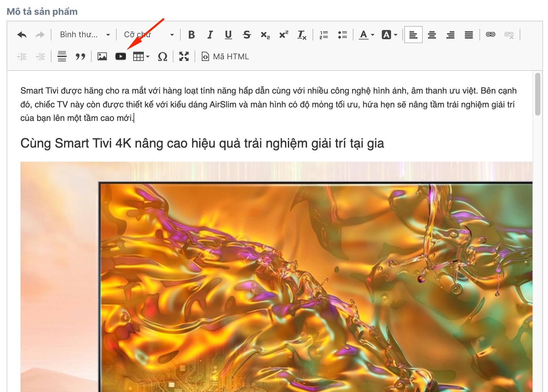Screen dimensions: 548x392
Task: Open the special characters Omega tool
Action: pos(163,57)
